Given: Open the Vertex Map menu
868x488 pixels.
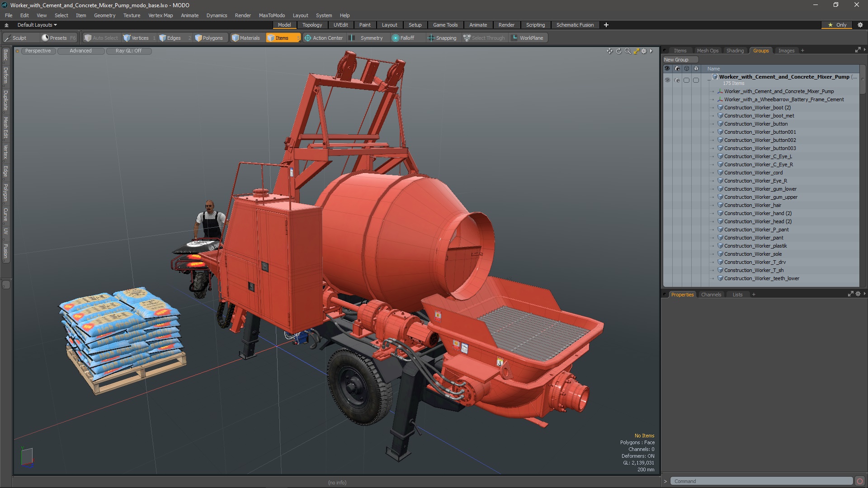Looking at the screenshot, I should [160, 15].
